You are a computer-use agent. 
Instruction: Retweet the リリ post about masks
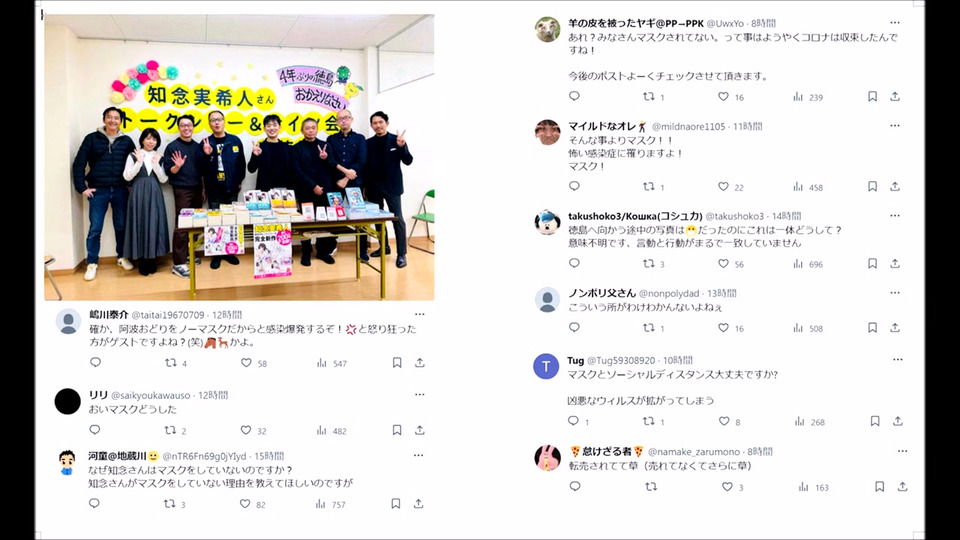tap(170, 430)
